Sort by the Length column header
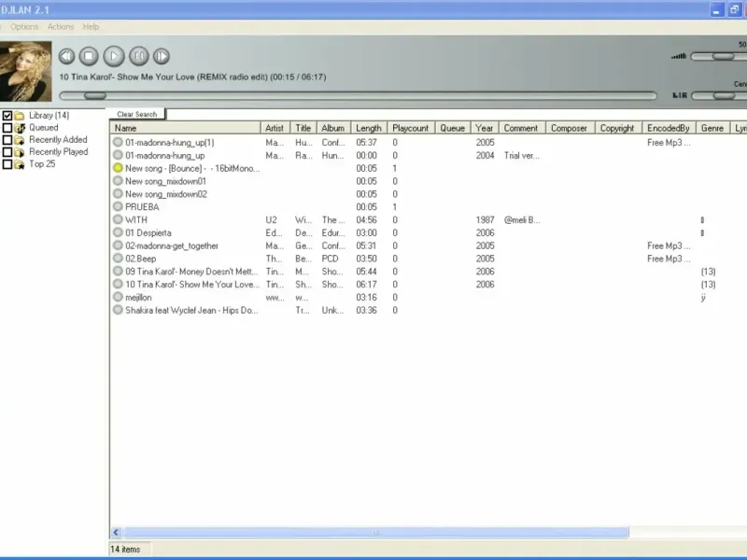 point(369,128)
